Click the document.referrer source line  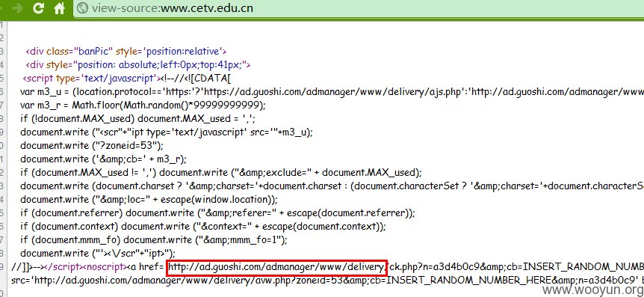(217, 213)
